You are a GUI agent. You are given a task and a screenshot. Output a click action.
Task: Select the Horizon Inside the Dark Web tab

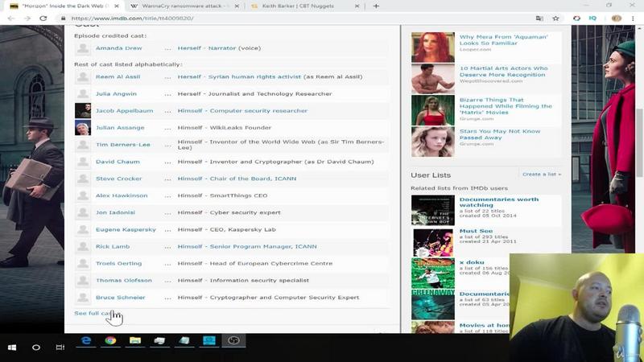(x=64, y=6)
